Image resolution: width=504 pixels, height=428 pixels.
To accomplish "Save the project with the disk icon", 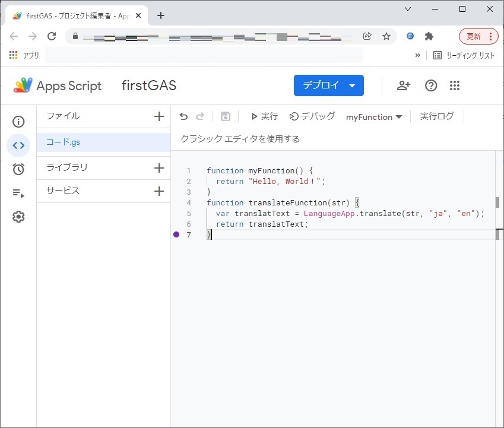I will pyautogui.click(x=226, y=116).
